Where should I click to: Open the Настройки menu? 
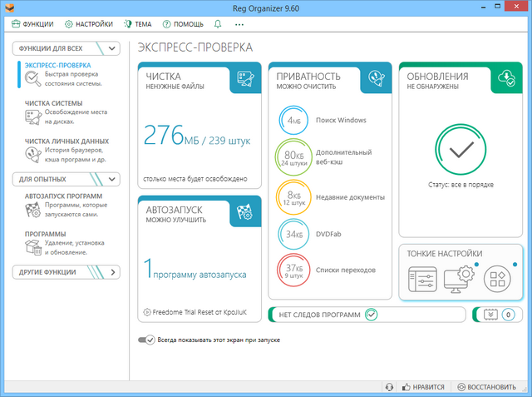point(88,24)
